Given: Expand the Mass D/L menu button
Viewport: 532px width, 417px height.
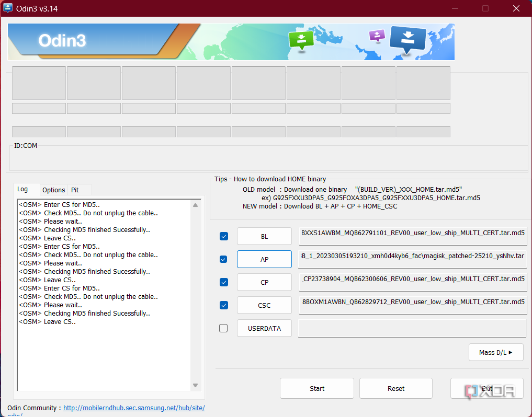Looking at the screenshot, I should click(496, 353).
